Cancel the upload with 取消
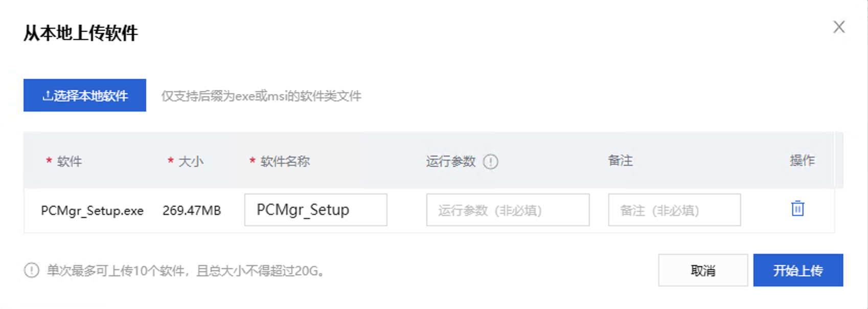 point(703,270)
